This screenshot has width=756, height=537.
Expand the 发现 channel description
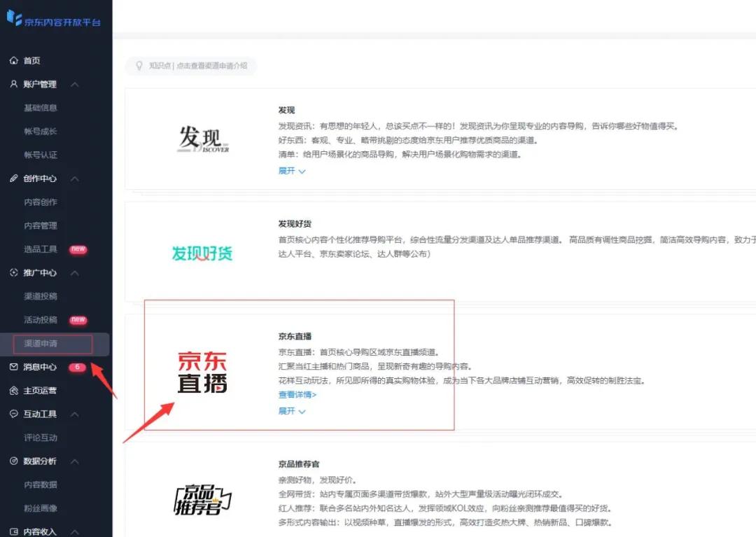pos(291,171)
